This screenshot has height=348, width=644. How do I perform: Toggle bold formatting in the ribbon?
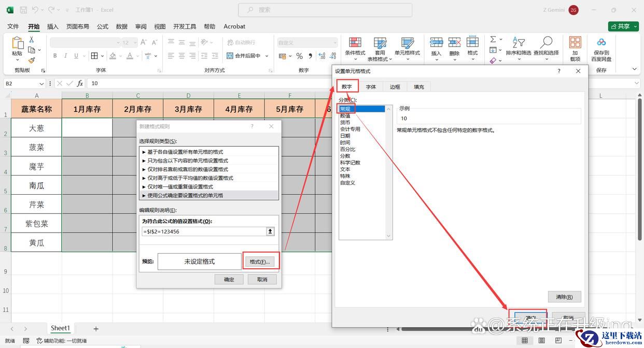point(54,56)
